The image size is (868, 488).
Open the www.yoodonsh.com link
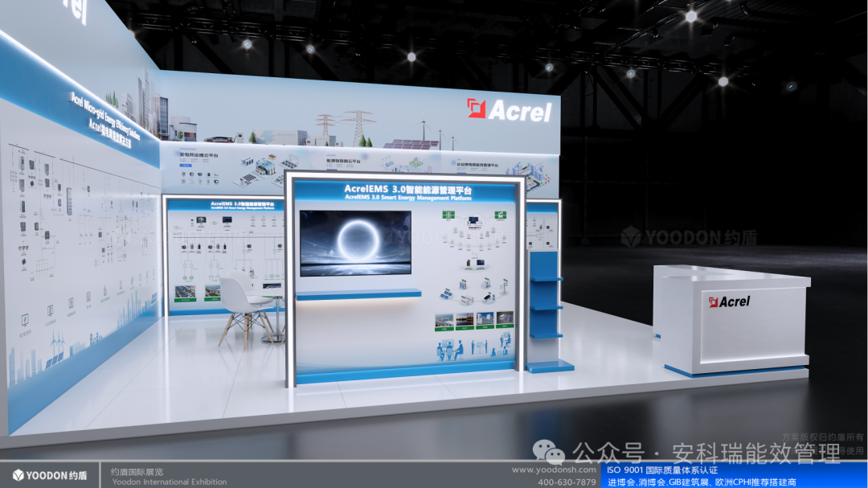point(554,470)
